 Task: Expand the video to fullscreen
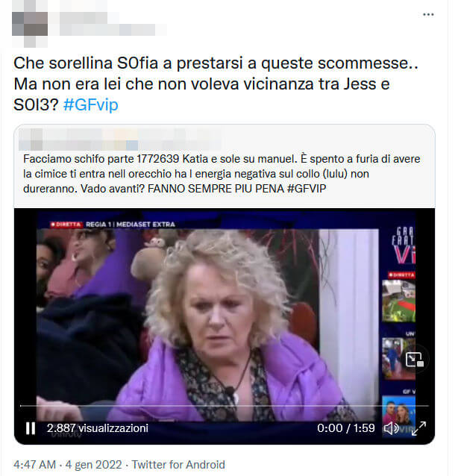(x=418, y=428)
